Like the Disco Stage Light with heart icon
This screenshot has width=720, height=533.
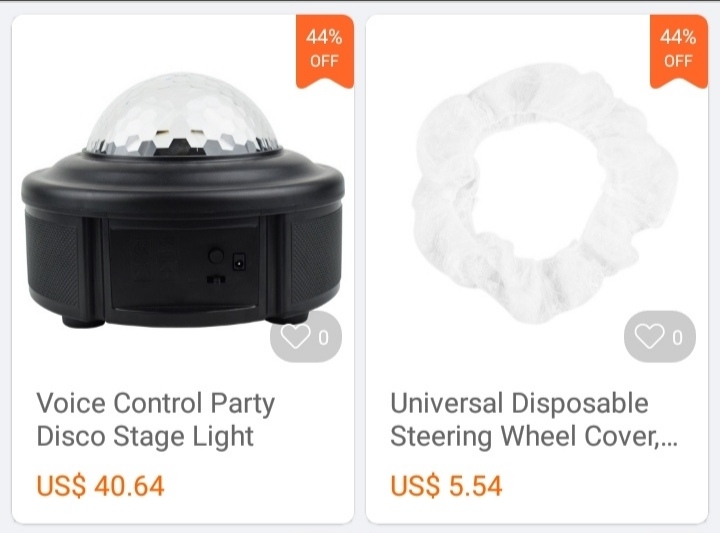coord(295,337)
